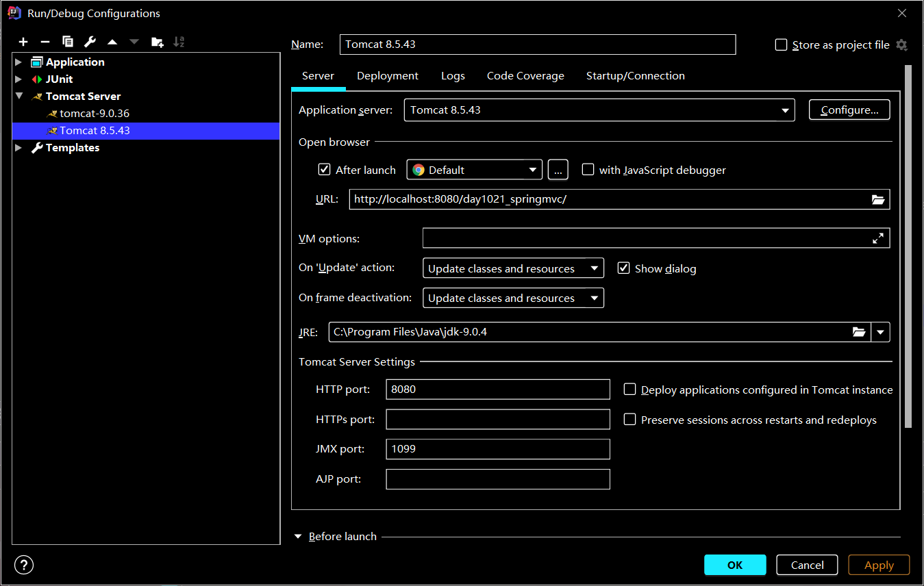Browse folder icon in URL field
Image resolution: width=924 pixels, height=586 pixels.
pos(877,200)
